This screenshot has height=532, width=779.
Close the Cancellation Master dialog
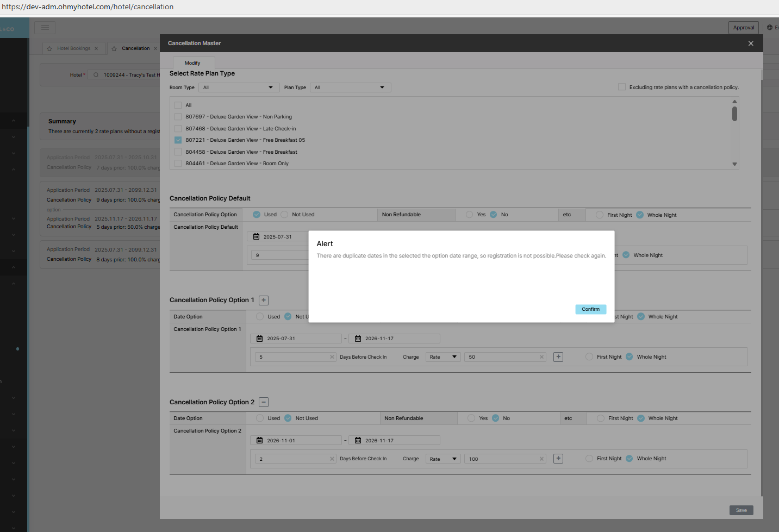[751, 43]
